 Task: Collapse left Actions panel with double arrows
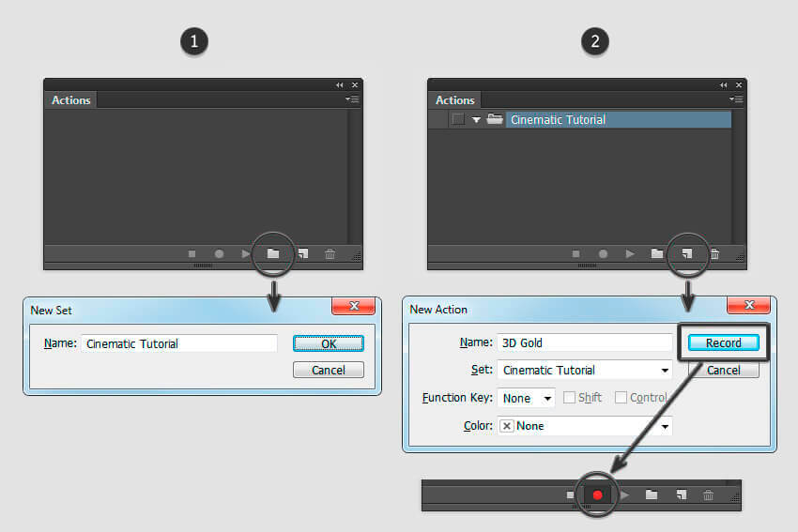340,85
